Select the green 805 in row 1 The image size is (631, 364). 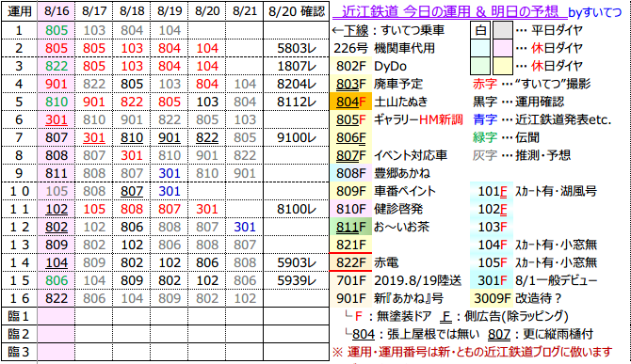(x=57, y=30)
